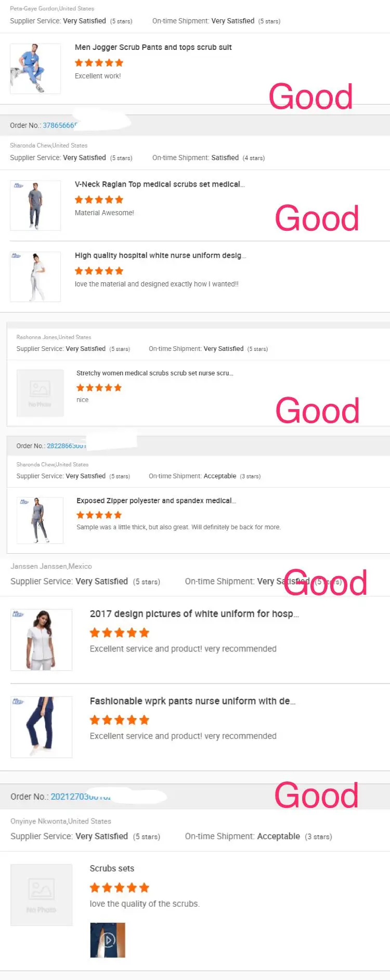Click the V-Neck Raglan Top product thumbnail
Viewport: 390px width, 980px height.
(x=35, y=205)
